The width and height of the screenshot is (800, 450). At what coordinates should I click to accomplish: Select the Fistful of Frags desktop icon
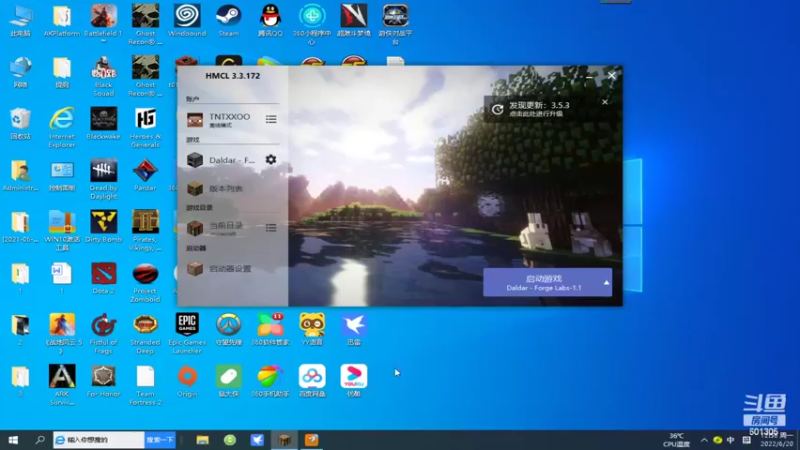point(104,334)
